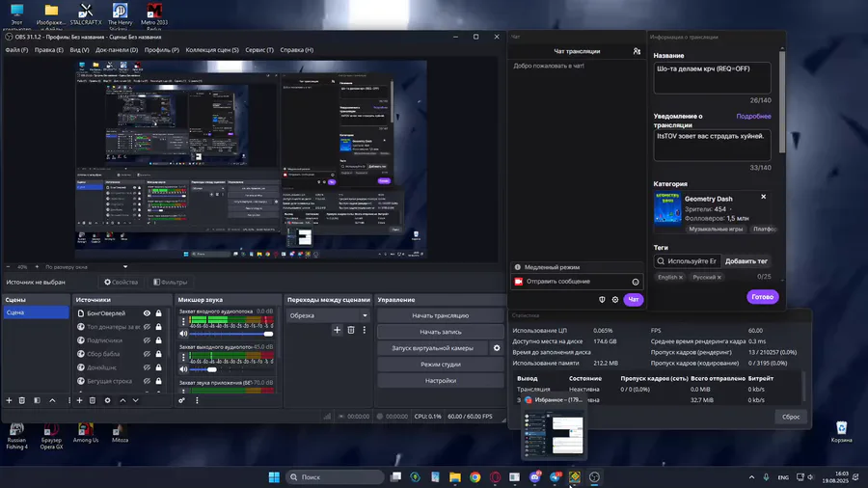Click purple Готово button
Image resolution: width=868 pixels, height=488 pixels.
[762, 297]
